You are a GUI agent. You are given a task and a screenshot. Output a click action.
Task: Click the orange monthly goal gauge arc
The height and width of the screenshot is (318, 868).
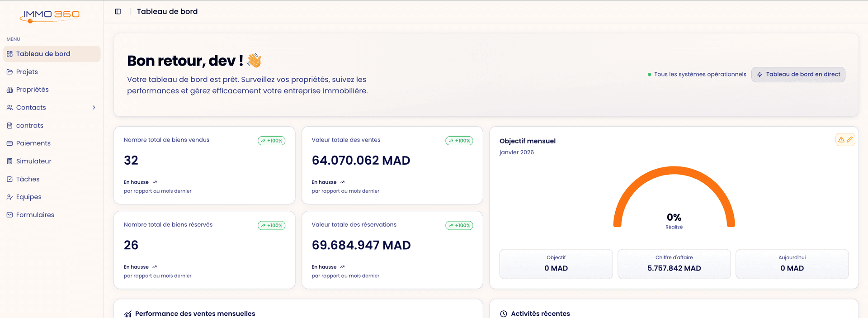[674, 171]
